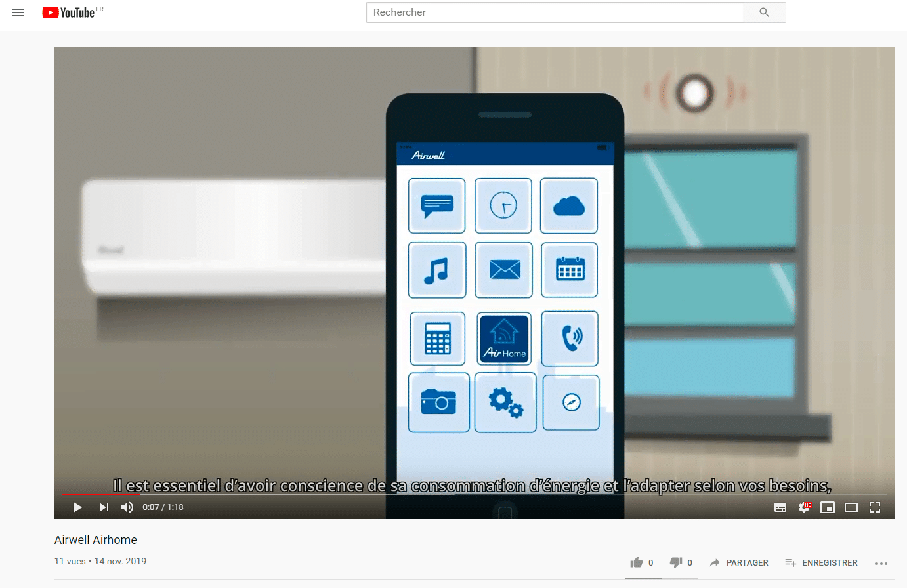The width and height of the screenshot is (907, 588).
Task: Click the AirHome app icon in the video
Action: (504, 339)
